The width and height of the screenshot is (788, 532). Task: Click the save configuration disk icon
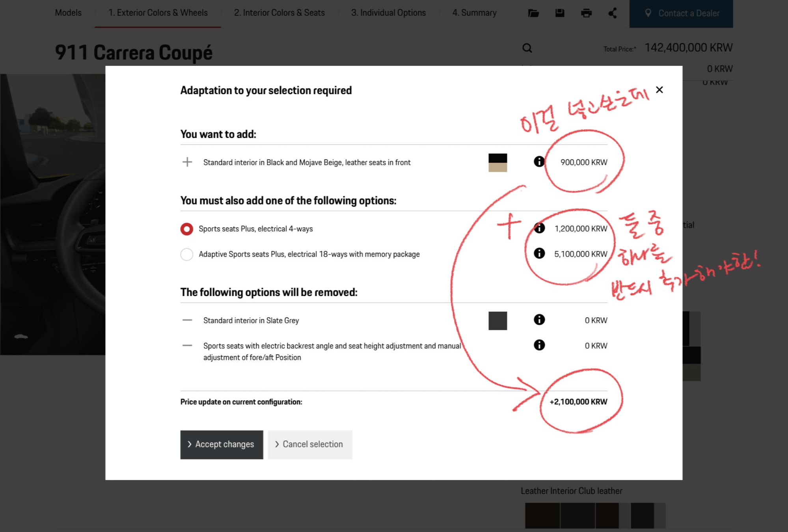560,13
